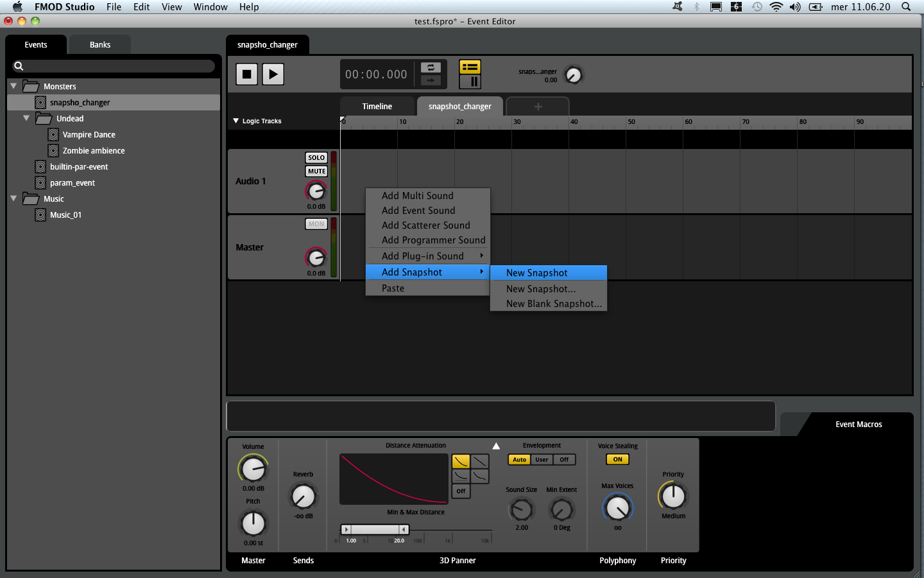Collapse the Music folder triangle

click(13, 198)
